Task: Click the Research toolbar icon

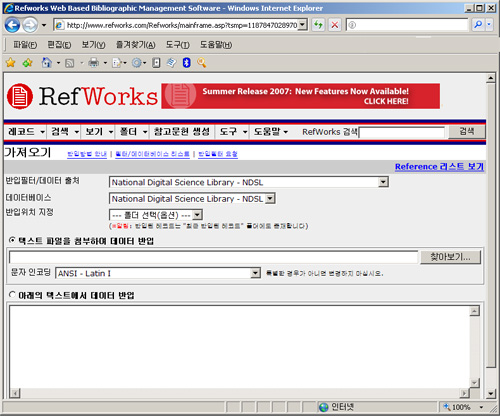Action: (x=171, y=62)
